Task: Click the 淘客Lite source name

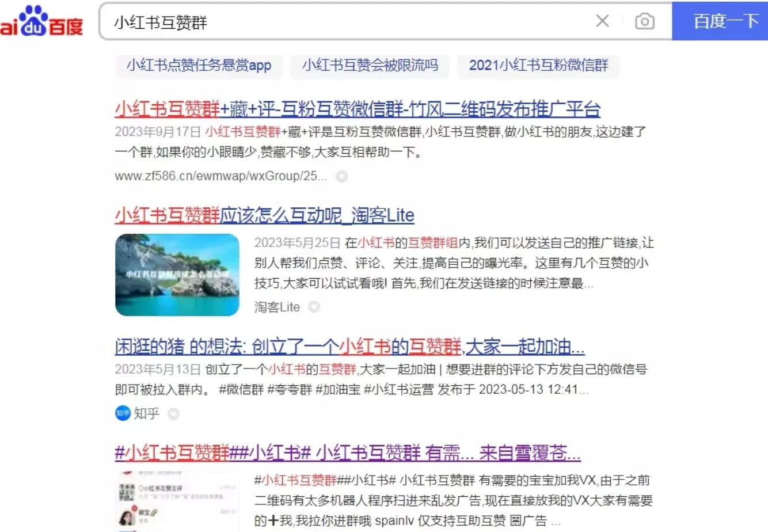Action: 277,307
